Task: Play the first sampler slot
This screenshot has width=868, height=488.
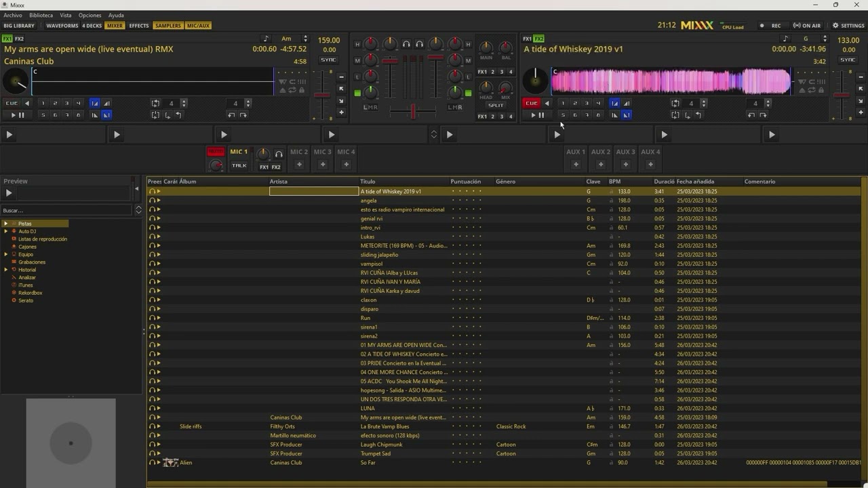Action: 9,135
